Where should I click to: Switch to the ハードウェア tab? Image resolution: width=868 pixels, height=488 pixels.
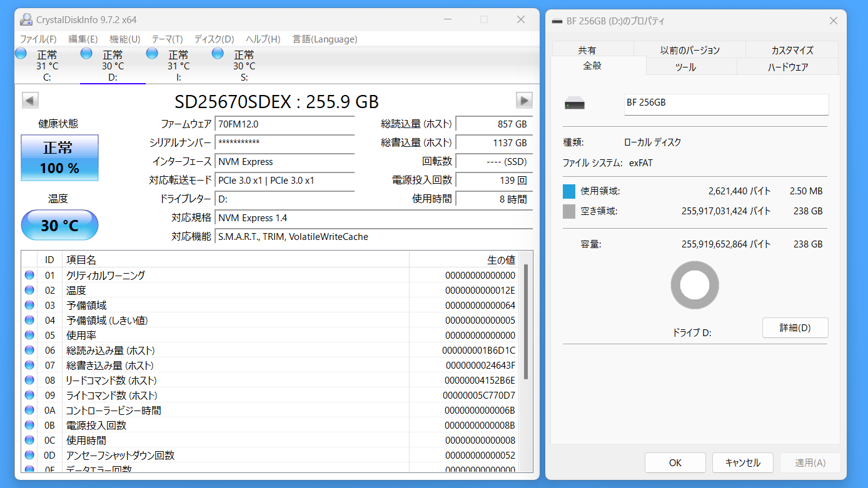click(787, 67)
